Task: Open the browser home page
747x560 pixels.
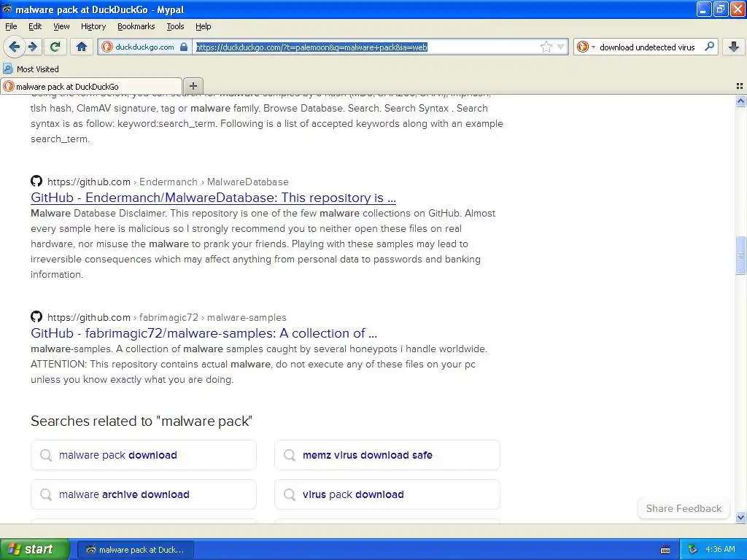Action: click(x=82, y=47)
